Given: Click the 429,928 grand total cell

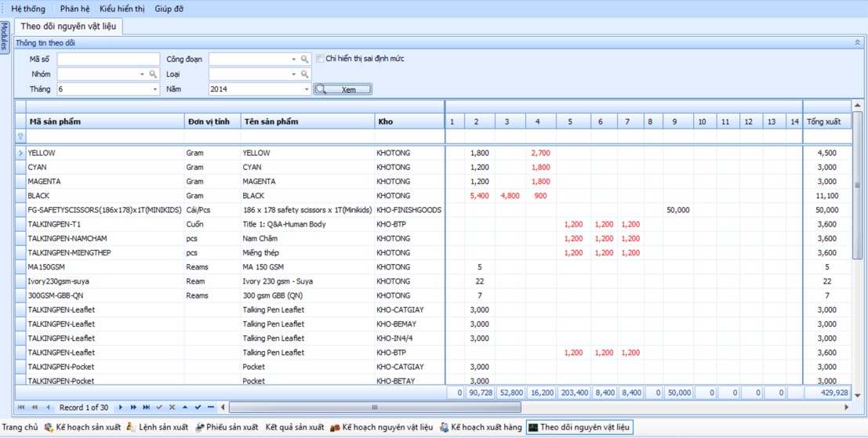Looking at the screenshot, I should coord(827,392).
